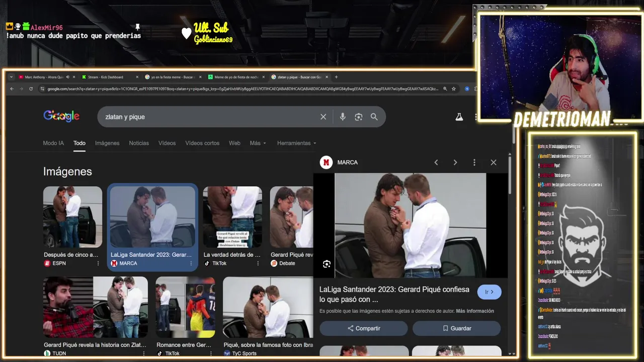Image resolution: width=644 pixels, height=362 pixels.
Task: Click the 'ESPN' source label under the first image
Action: pos(59,263)
